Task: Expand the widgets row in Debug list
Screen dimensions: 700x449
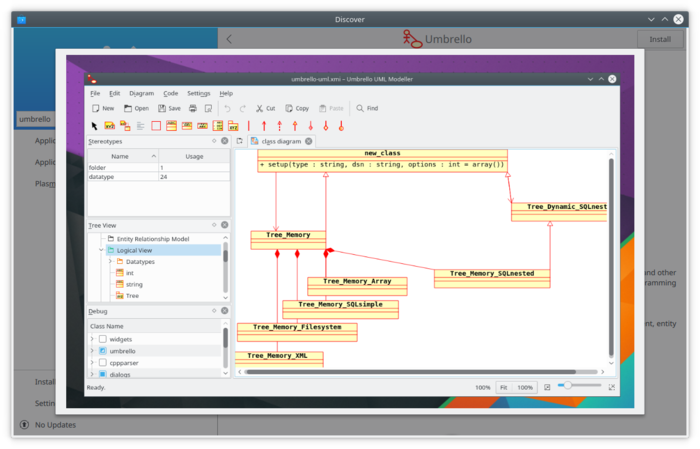Action: (92, 339)
